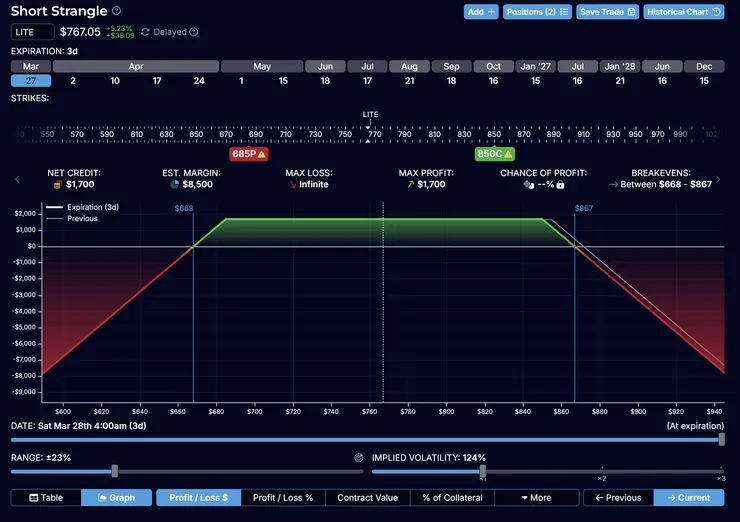Click the Short Strangle help question mark icon

point(117,11)
